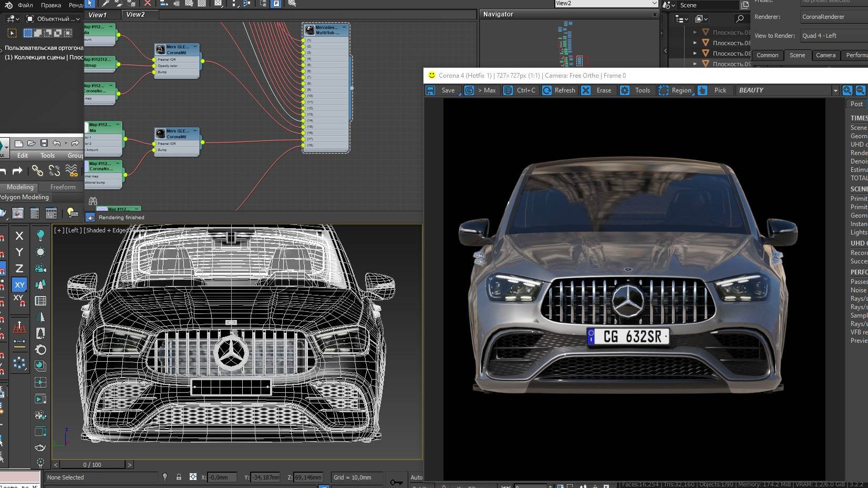Open the BEAUTY render element dropdown

[836, 90]
